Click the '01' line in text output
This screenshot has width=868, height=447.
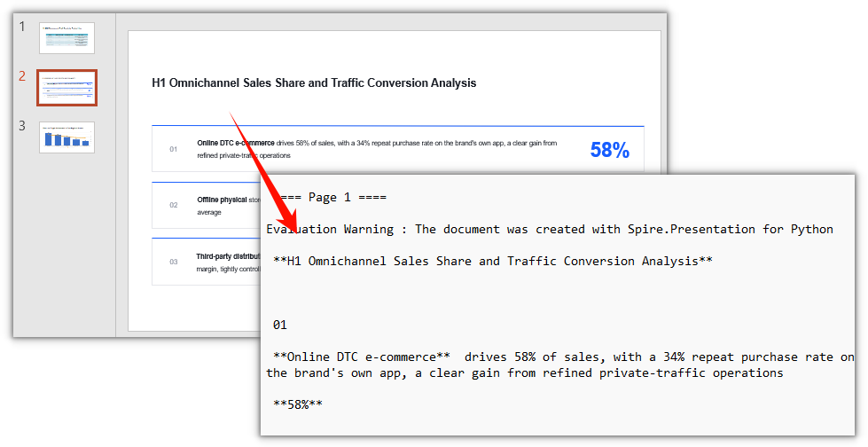click(x=280, y=325)
